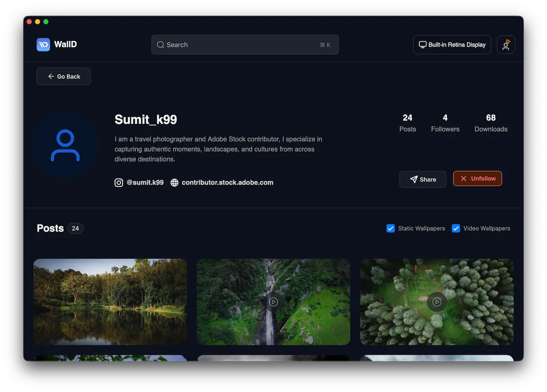Play the aerial forest video wallpaper
Screen dimensions: 547x392
437,302
